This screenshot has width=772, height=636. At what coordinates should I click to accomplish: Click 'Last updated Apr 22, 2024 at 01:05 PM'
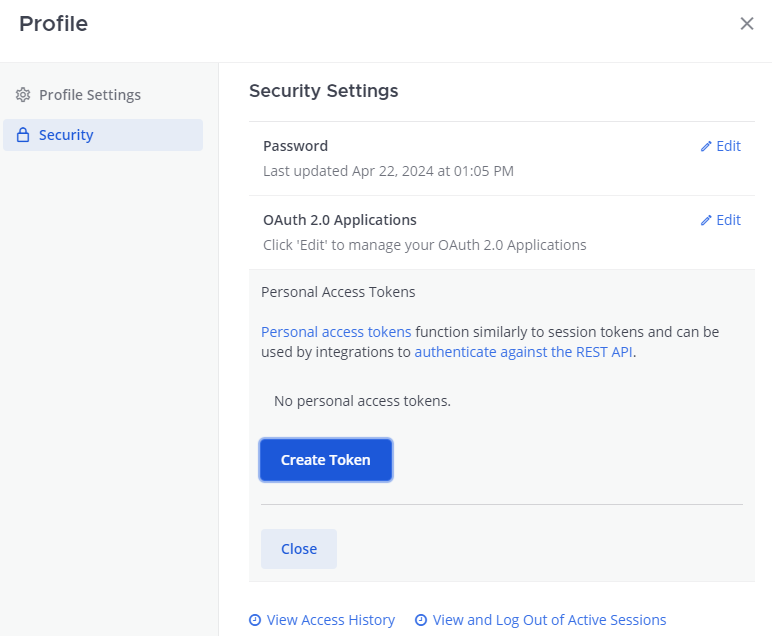click(388, 171)
